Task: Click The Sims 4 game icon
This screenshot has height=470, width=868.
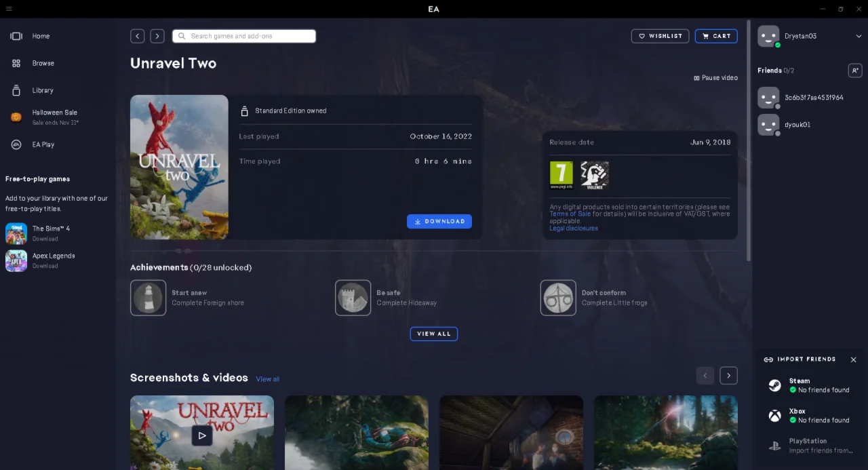Action: click(x=16, y=233)
